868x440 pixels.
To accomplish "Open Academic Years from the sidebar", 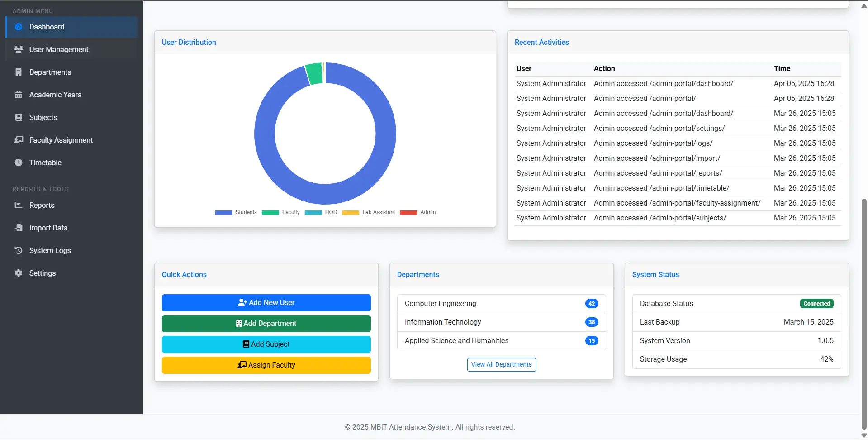I will 19,95.
